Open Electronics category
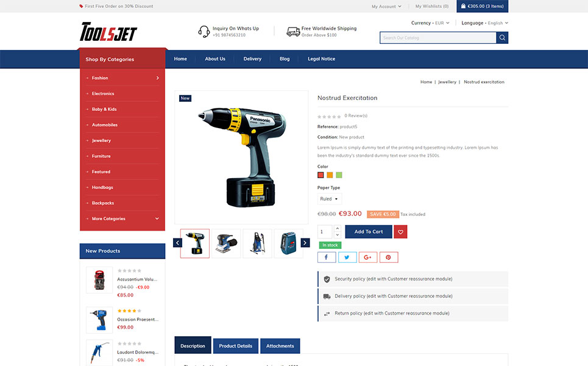The height and width of the screenshot is (366, 588). pos(103,94)
